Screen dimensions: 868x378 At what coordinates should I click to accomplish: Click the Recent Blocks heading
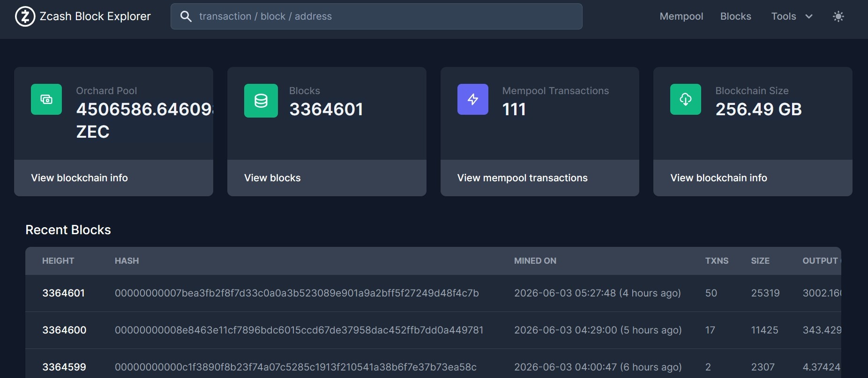pyautogui.click(x=68, y=230)
